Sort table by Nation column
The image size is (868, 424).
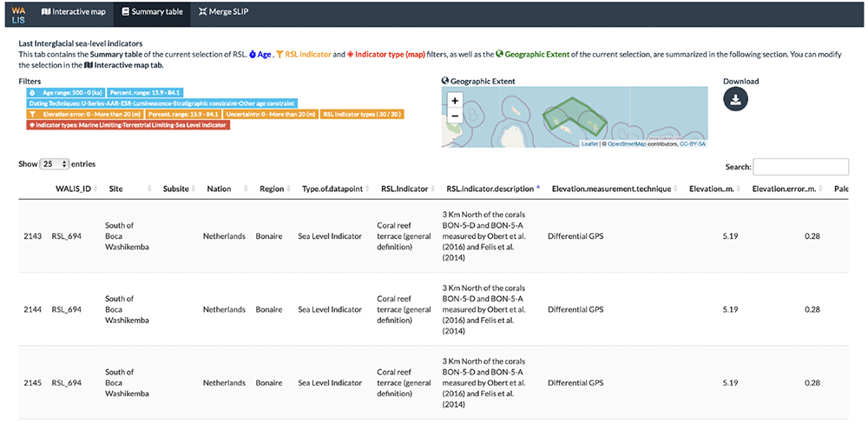pyautogui.click(x=227, y=189)
